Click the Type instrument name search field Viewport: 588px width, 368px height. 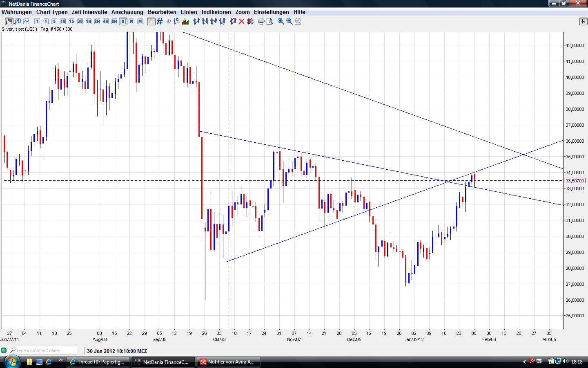(x=46, y=350)
